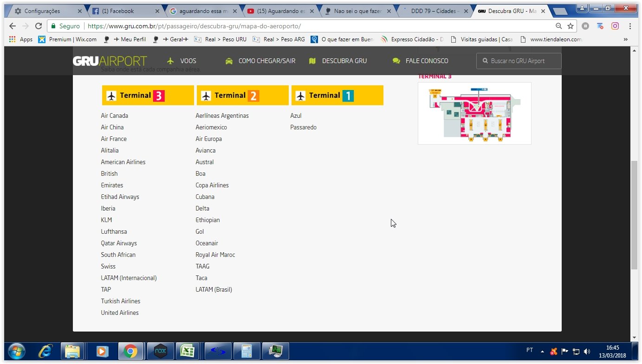
Task: Open the Chrome three-dot menu
Action: tap(630, 26)
